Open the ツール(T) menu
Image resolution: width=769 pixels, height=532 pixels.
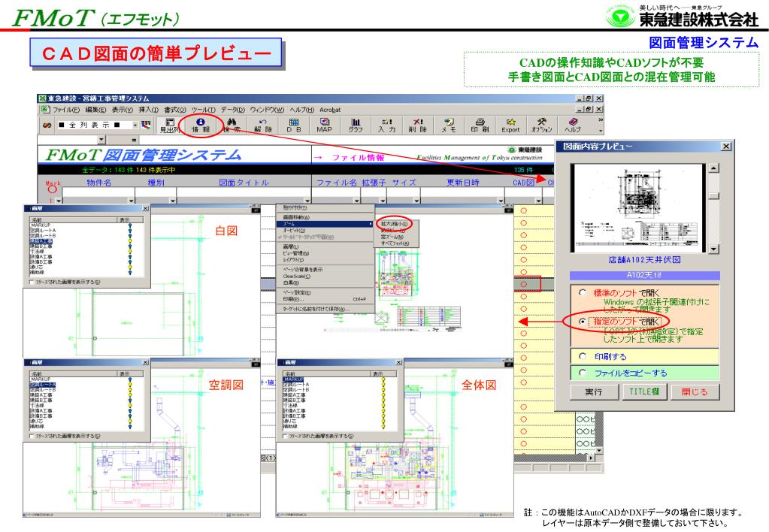click(x=203, y=110)
